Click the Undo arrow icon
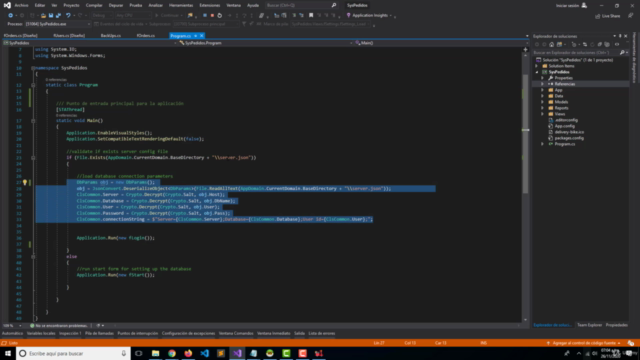Viewport: 640px width, 360px height. (x=68, y=16)
